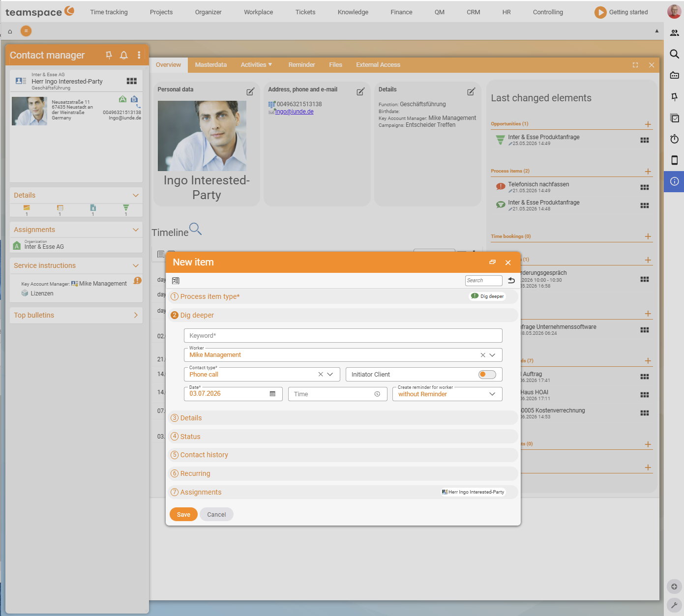684x616 pixels.
Task: Open the Finance menu
Action: (401, 12)
